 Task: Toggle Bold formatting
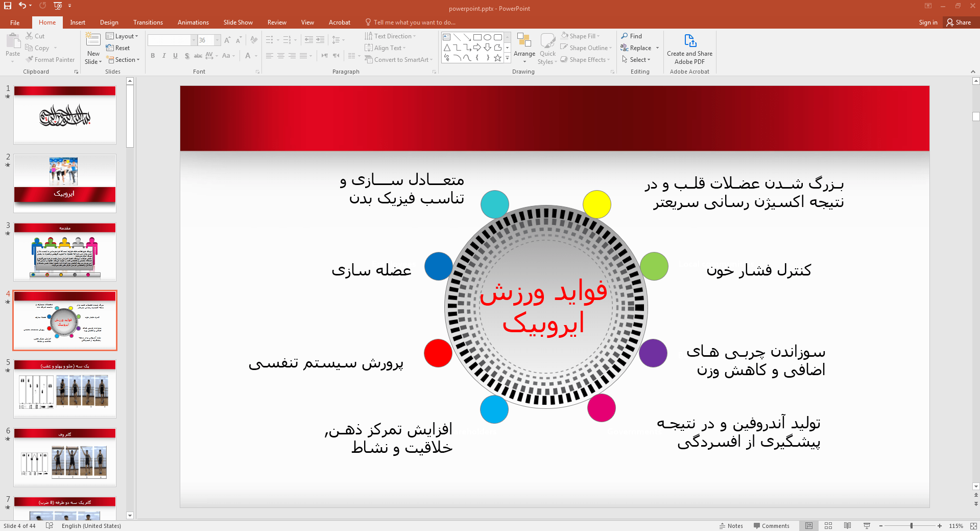(153, 56)
